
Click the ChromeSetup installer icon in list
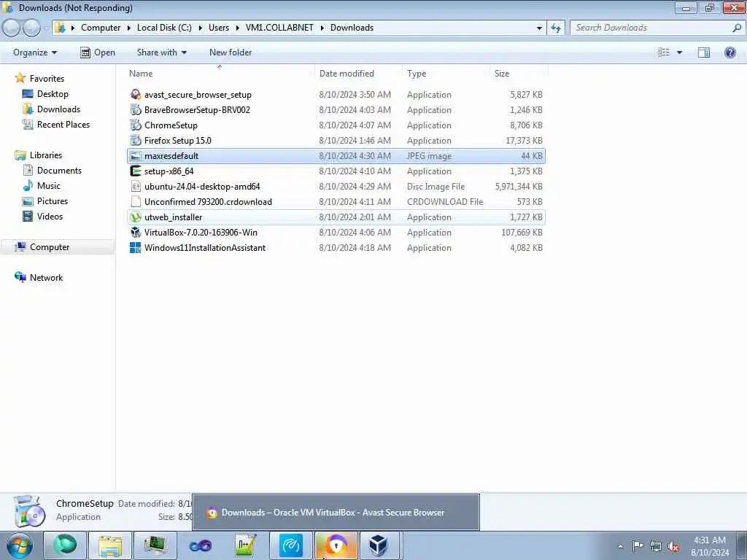click(x=136, y=125)
